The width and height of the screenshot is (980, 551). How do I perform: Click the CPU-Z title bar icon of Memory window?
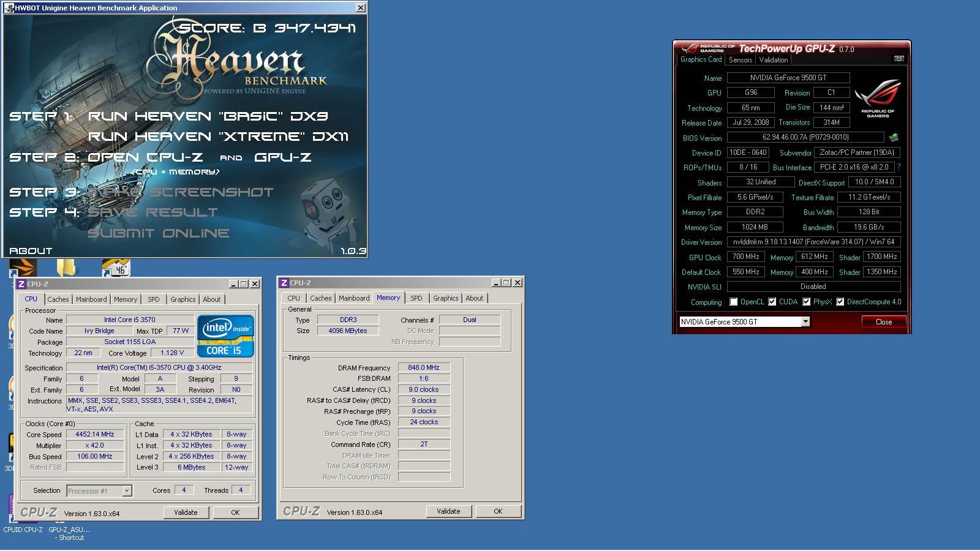point(284,283)
